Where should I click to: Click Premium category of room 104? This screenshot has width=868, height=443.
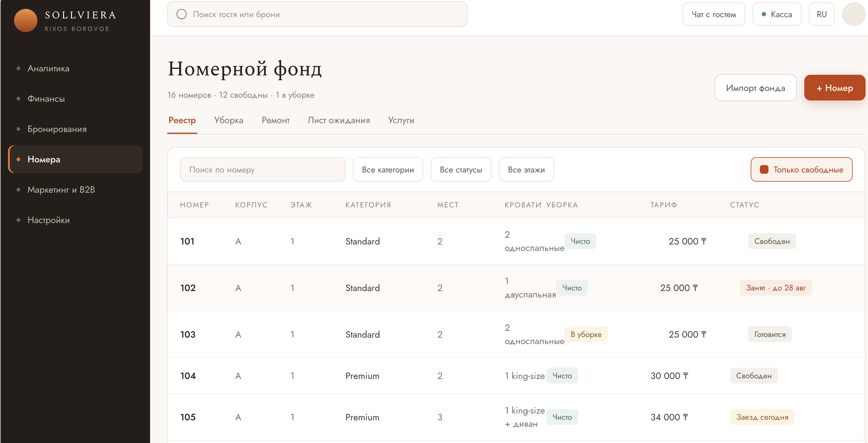362,376
